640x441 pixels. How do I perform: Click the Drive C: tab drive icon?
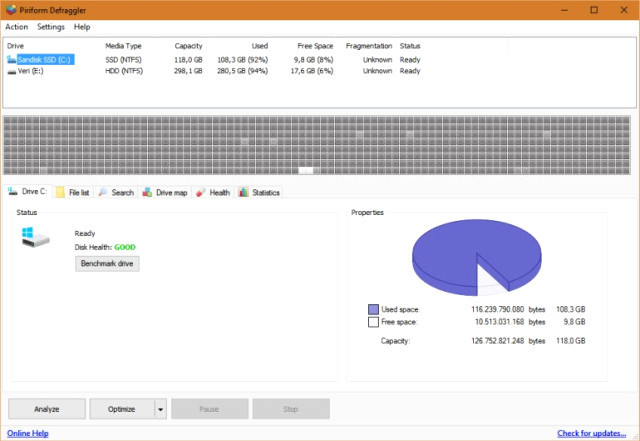pyautogui.click(x=13, y=191)
